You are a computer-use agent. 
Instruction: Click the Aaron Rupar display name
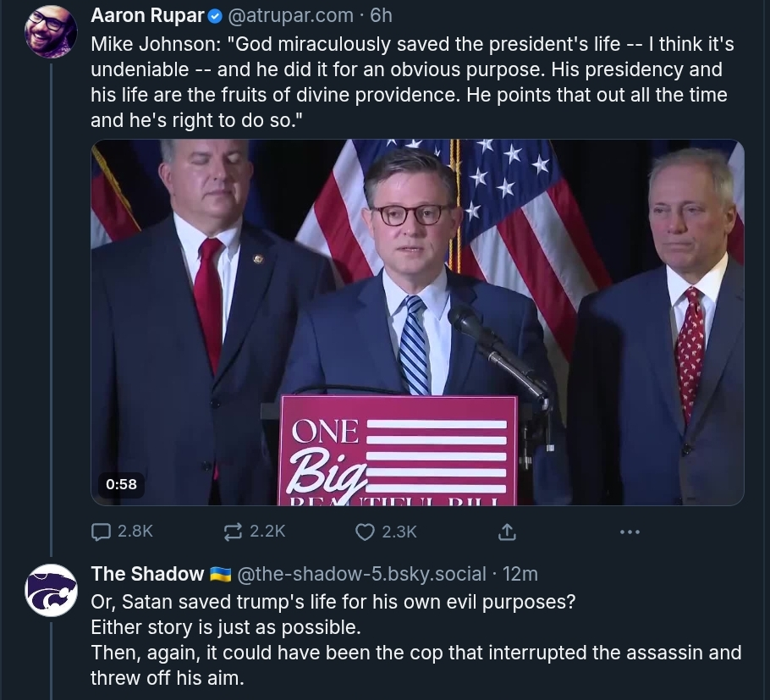[147, 16]
